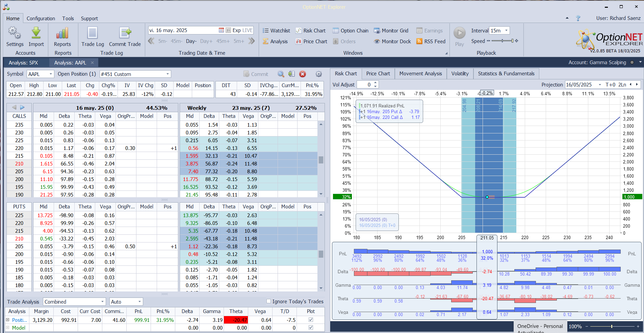Close the Analysis: AAPL tab

tap(92, 62)
